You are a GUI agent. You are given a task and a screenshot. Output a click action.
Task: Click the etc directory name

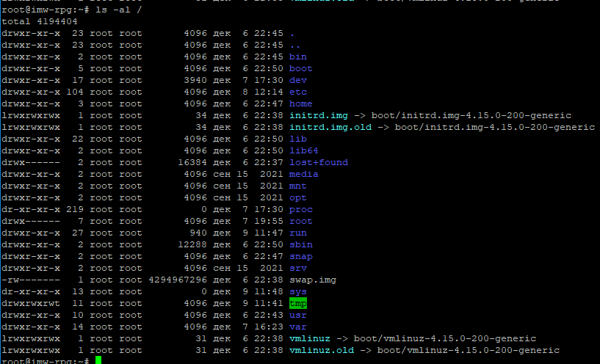coord(297,92)
